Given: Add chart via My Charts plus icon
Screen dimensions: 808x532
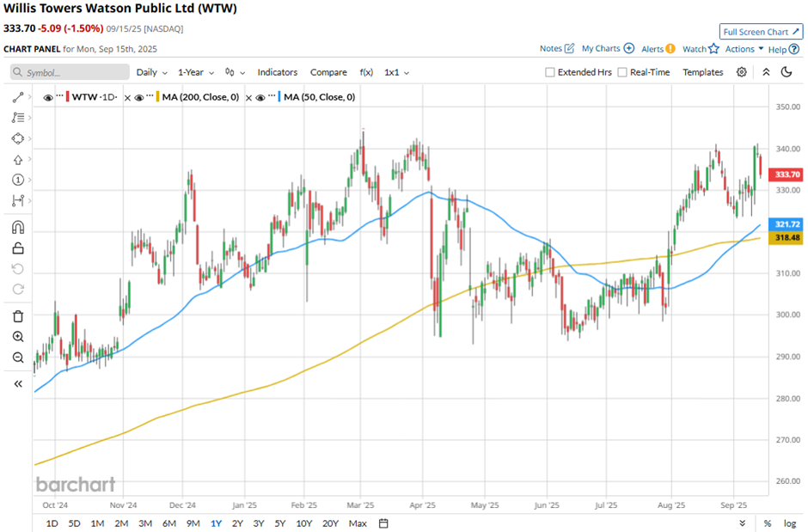Looking at the screenshot, I should (628, 48).
